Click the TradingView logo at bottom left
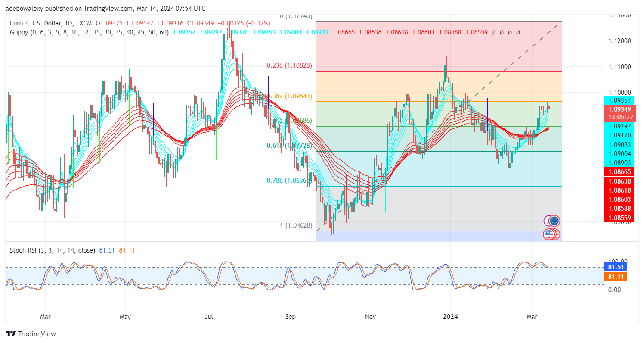Screen dimensions: 644x343 pyautogui.click(x=31, y=334)
